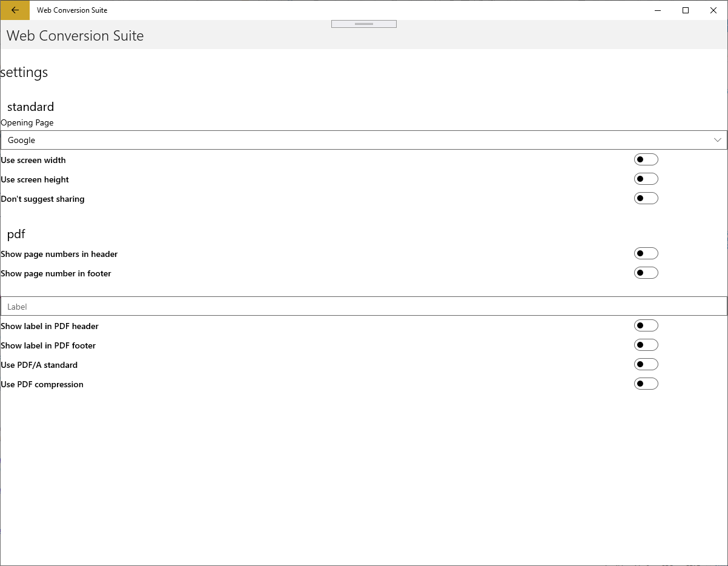Click the Label text field
This screenshot has height=566, width=728.
click(363, 306)
